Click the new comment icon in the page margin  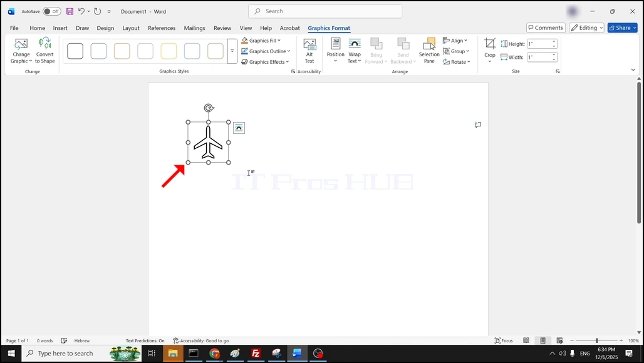click(477, 125)
